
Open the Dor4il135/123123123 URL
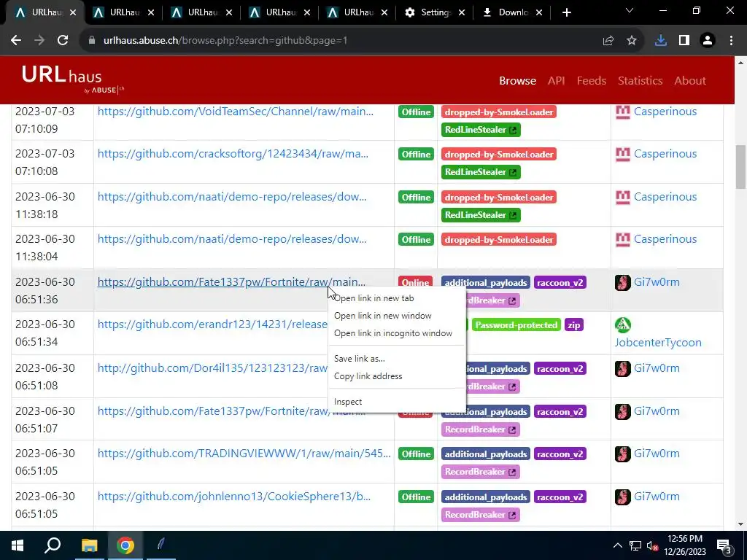(212, 368)
